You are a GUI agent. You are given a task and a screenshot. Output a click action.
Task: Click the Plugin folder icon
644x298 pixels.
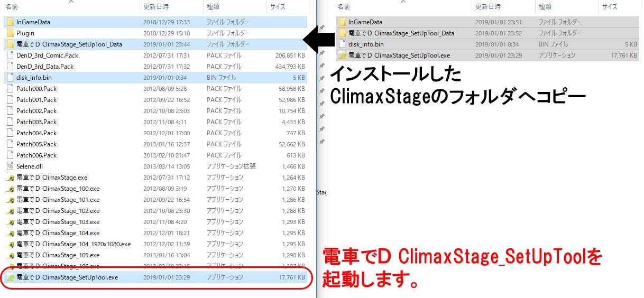pos(10,33)
